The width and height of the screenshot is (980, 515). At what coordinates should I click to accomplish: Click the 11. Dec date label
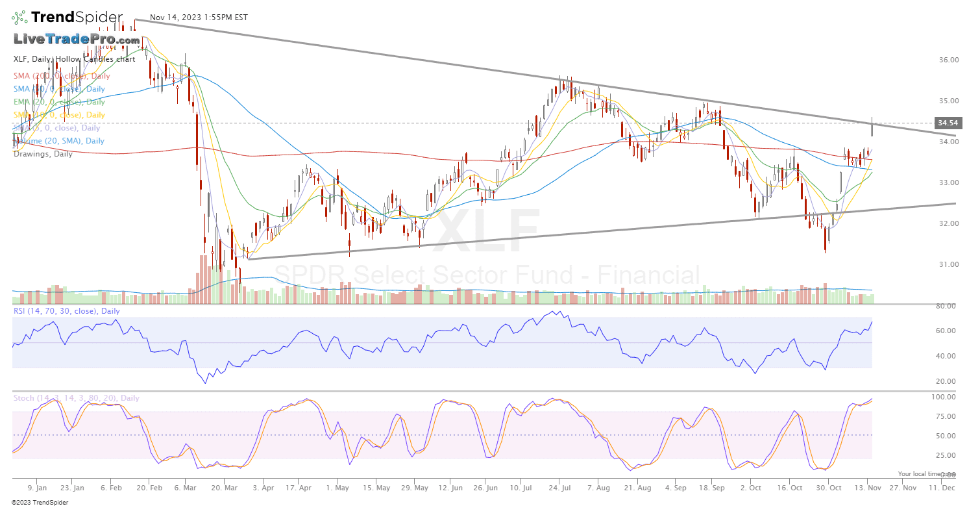click(941, 487)
